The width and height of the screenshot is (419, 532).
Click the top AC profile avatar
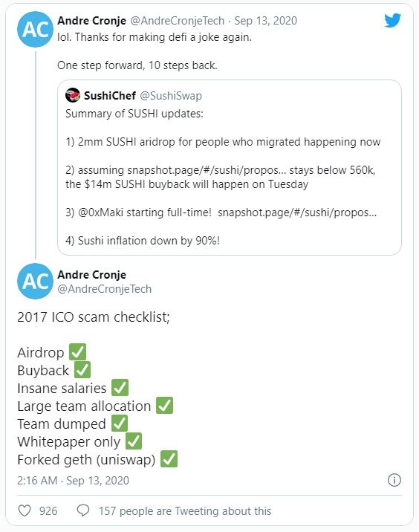click(35, 29)
